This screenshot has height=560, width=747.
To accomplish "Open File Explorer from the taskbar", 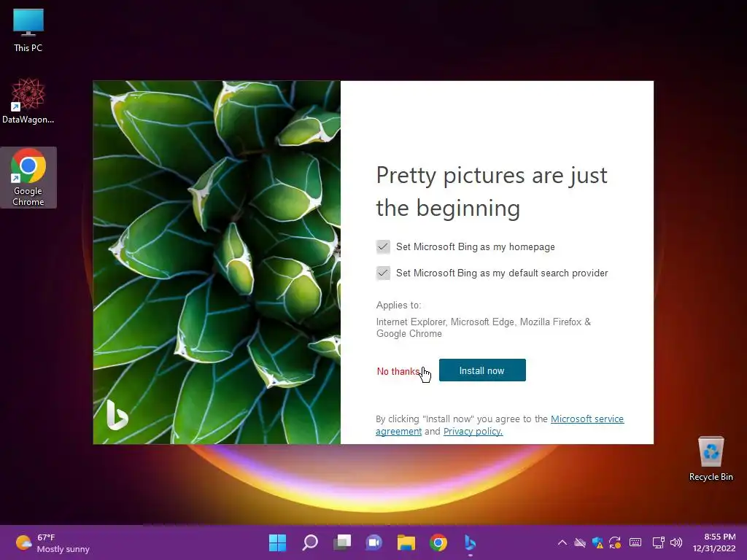I will pyautogui.click(x=406, y=542).
